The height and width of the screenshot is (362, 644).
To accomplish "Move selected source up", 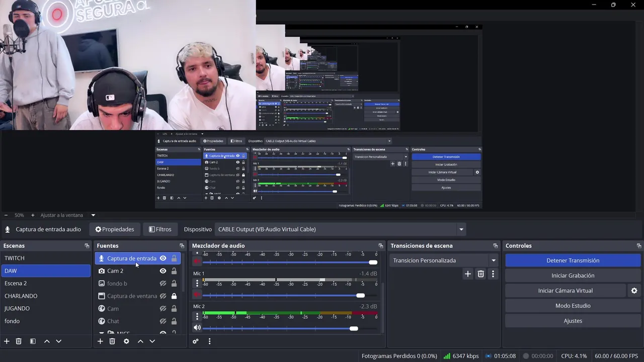I will pos(140,341).
